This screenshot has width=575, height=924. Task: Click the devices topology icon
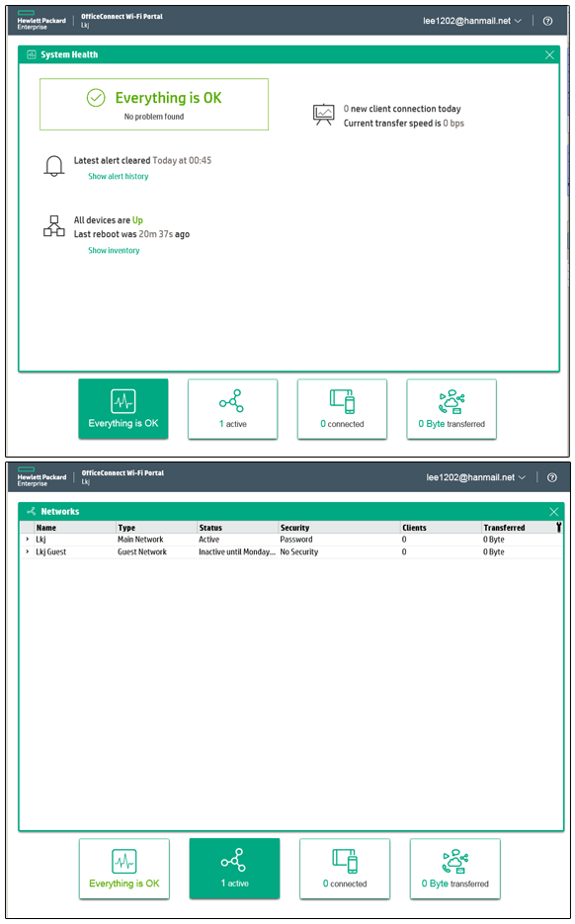point(54,226)
